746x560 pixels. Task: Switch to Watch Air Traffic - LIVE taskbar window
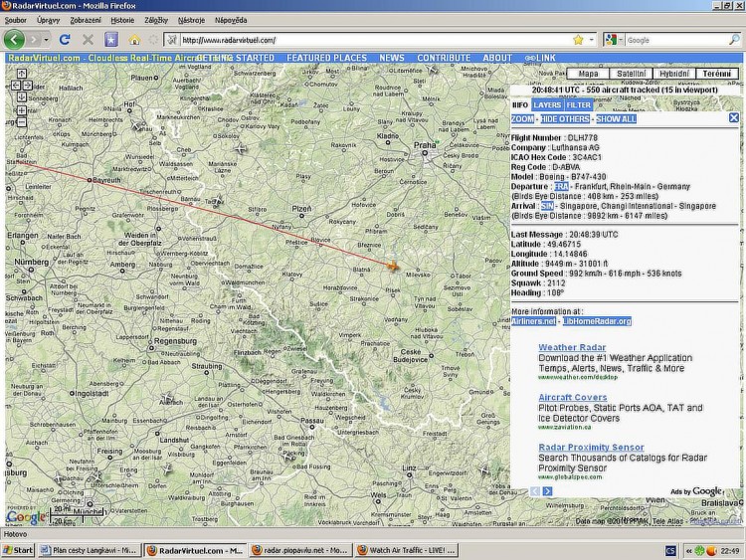[407, 550]
